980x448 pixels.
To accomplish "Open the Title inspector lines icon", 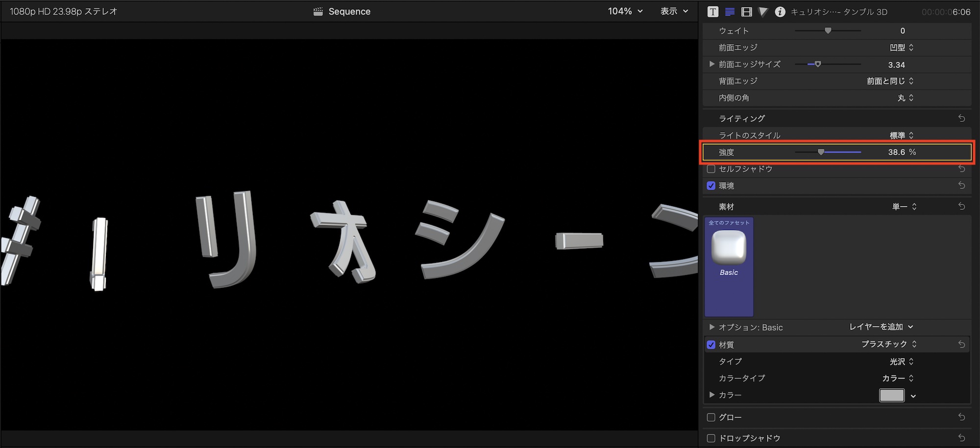I will [730, 12].
